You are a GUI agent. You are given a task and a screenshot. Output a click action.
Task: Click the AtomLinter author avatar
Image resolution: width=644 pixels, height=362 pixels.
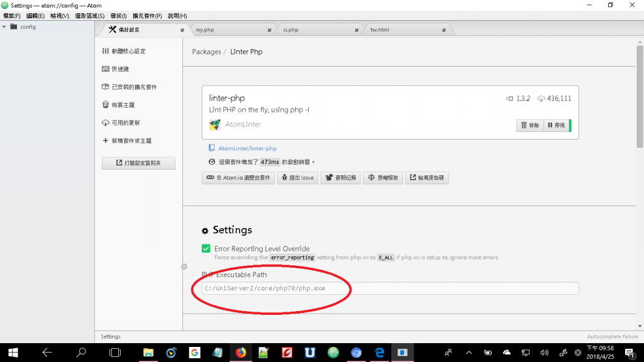coord(215,125)
